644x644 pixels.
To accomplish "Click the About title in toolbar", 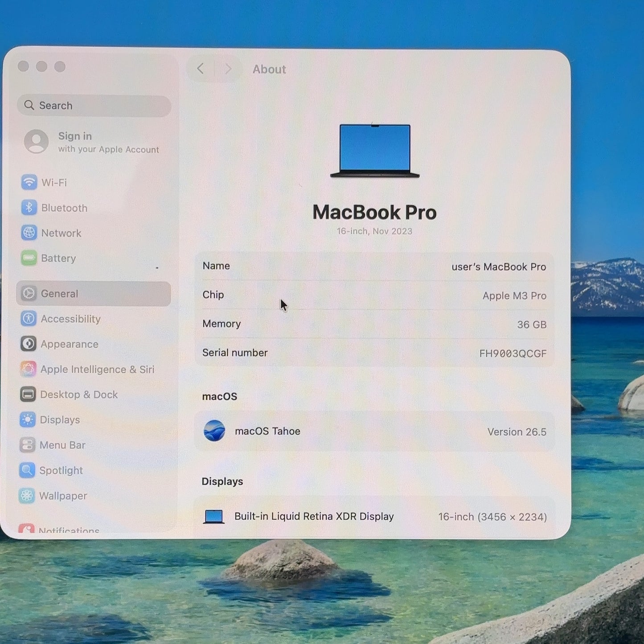I will click(269, 69).
